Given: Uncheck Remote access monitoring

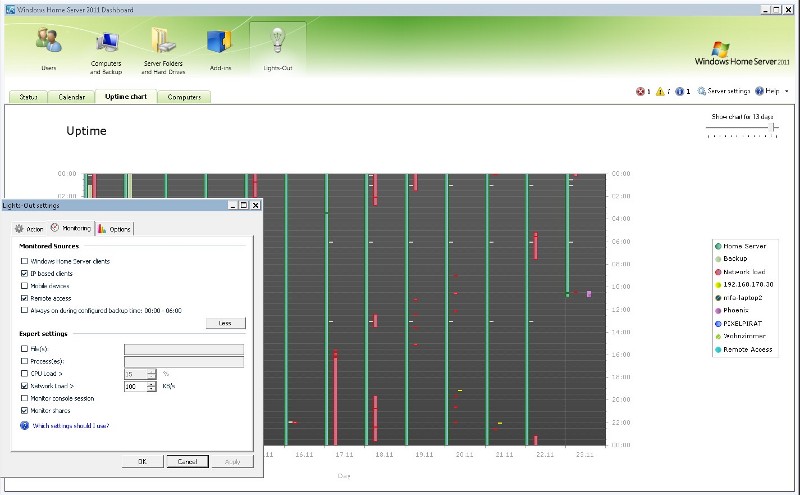Looking at the screenshot, I should coord(24,298).
